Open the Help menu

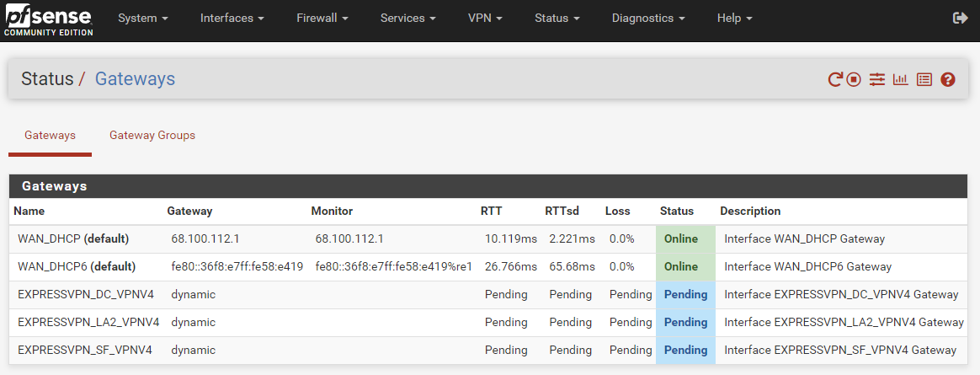pyautogui.click(x=734, y=19)
